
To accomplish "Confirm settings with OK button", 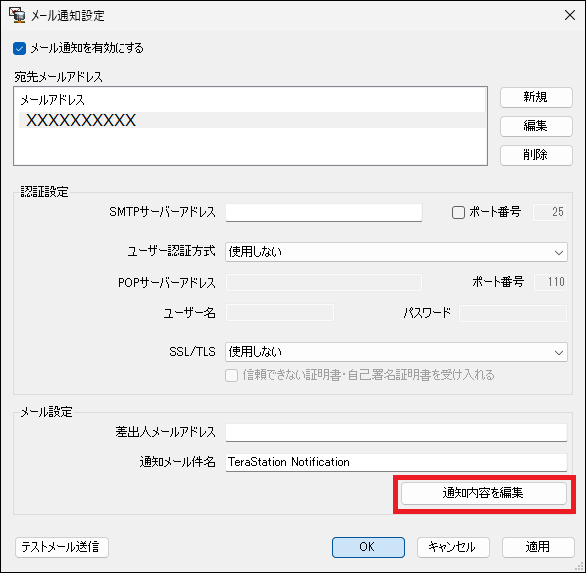I will [x=368, y=547].
